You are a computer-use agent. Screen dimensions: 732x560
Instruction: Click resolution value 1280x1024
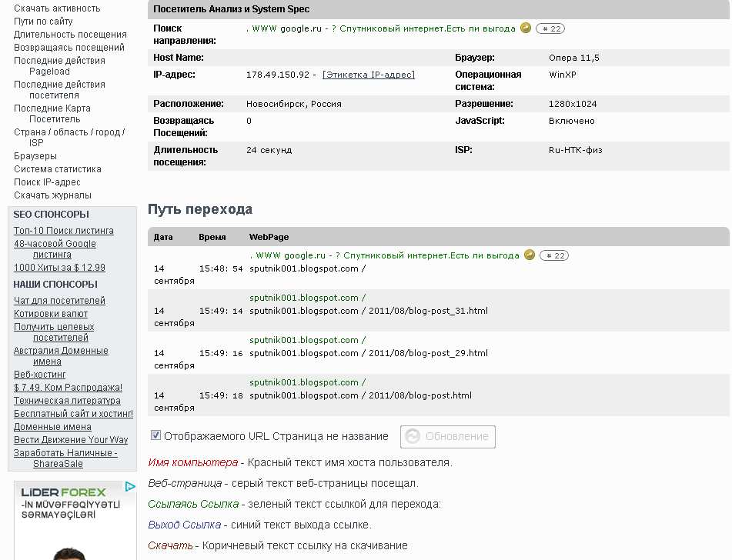click(573, 104)
